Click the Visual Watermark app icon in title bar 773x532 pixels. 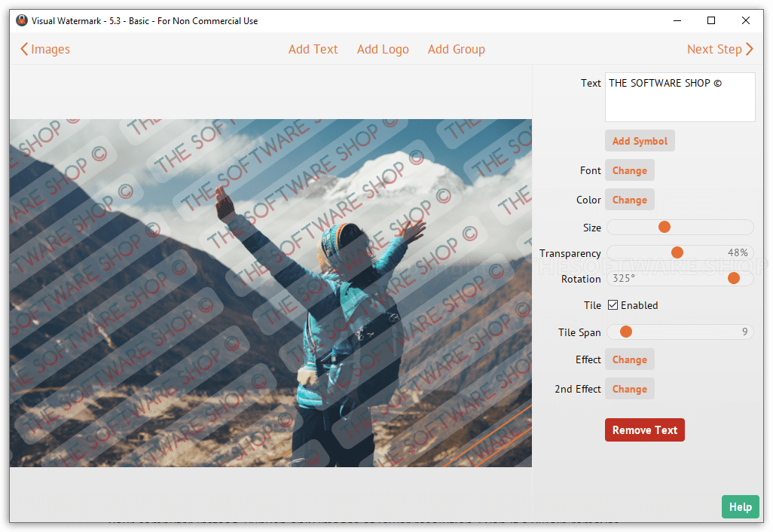coord(22,20)
